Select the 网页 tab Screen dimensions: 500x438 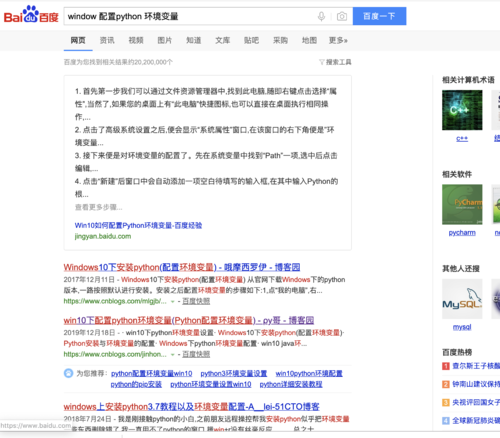78,40
